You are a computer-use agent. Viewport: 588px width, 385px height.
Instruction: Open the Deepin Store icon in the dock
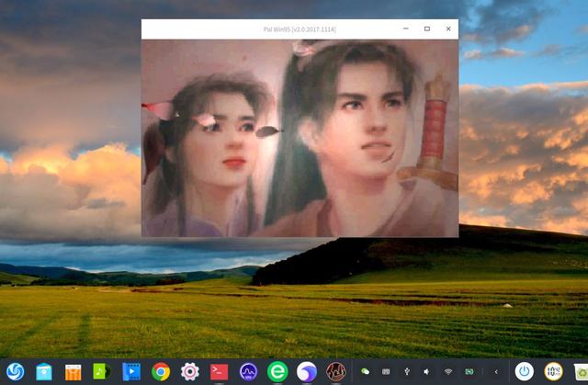click(44, 371)
